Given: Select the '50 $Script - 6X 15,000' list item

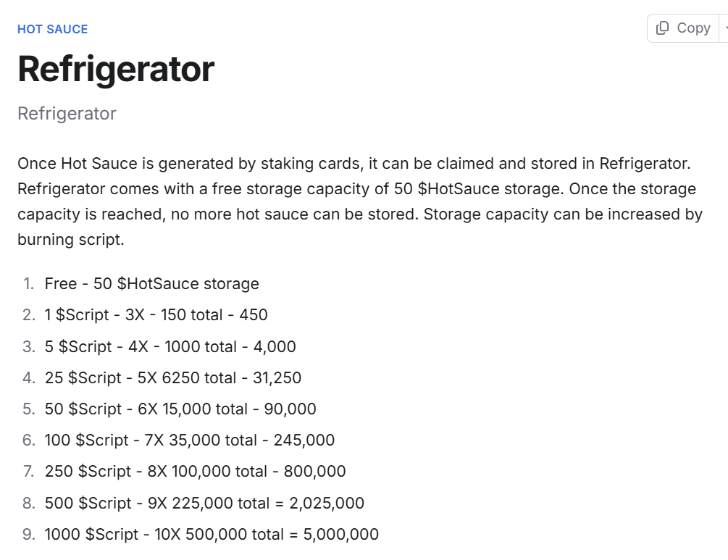Looking at the screenshot, I should (180, 409).
